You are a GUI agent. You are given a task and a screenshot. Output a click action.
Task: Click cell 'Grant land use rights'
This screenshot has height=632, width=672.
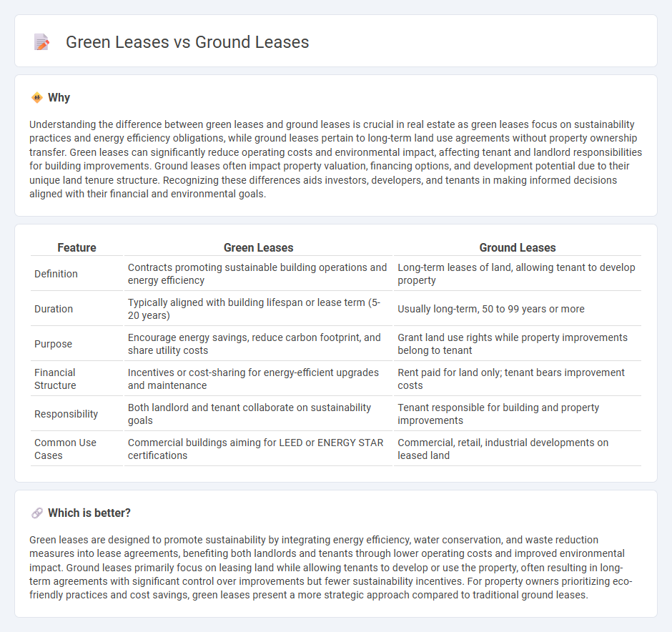click(518, 344)
